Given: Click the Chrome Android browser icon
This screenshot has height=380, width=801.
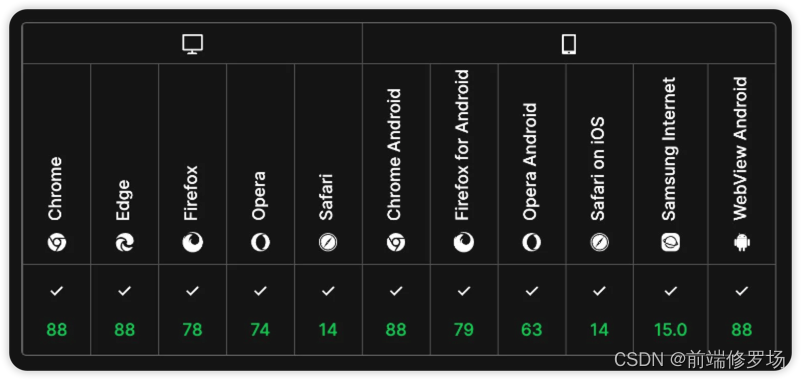Looking at the screenshot, I should click(396, 242).
